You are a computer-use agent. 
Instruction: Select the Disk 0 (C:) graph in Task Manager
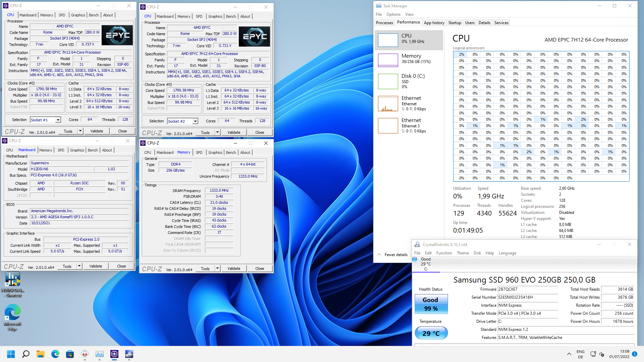pos(388,81)
